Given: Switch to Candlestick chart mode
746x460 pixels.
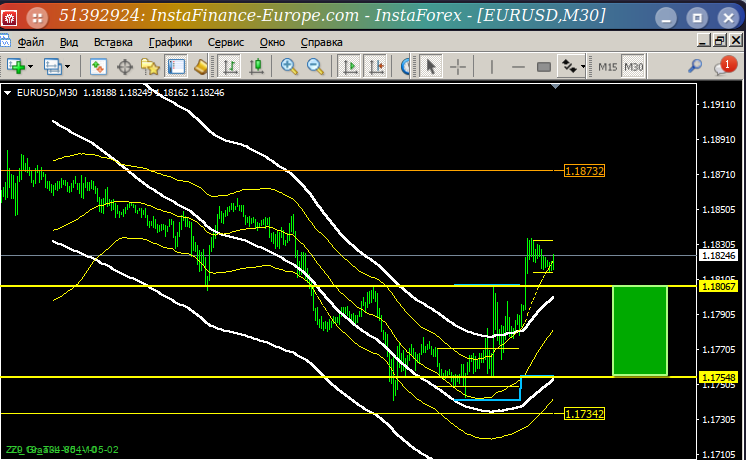Looking at the screenshot, I should [x=256, y=66].
